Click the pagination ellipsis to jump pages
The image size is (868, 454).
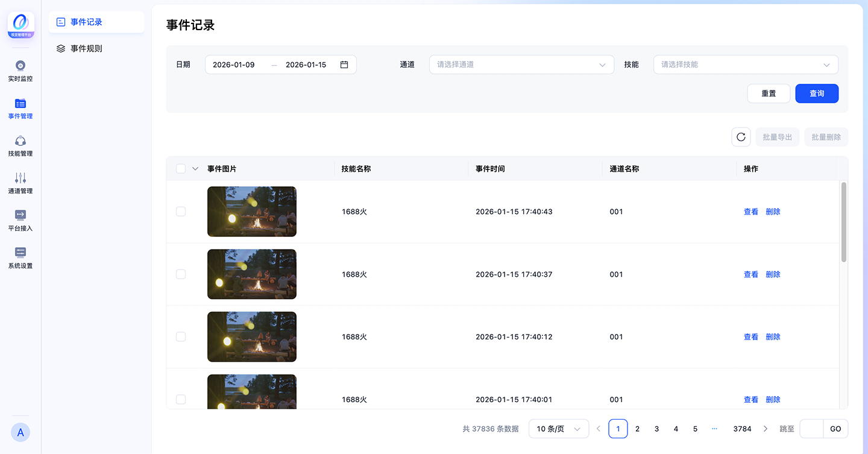[714, 429]
